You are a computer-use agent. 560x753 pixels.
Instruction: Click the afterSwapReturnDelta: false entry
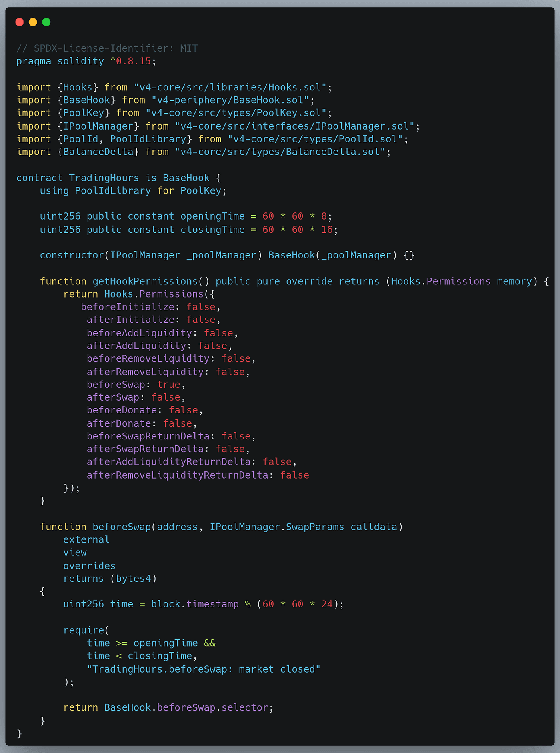pyautogui.click(x=168, y=449)
